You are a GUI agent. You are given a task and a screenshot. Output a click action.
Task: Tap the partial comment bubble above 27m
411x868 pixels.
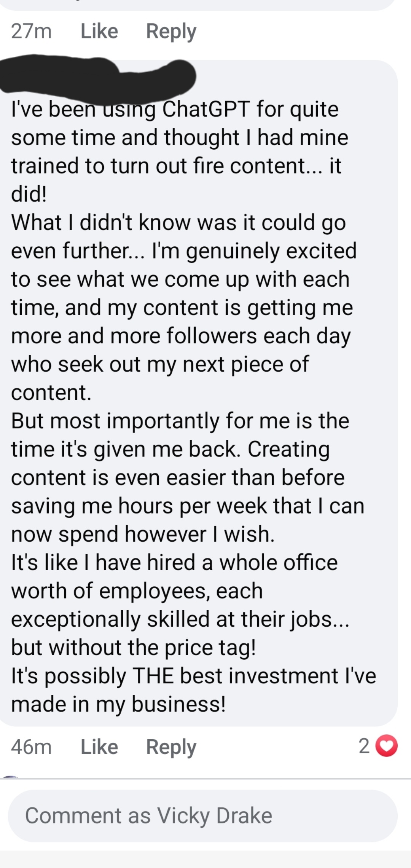pyautogui.click(x=198, y=5)
